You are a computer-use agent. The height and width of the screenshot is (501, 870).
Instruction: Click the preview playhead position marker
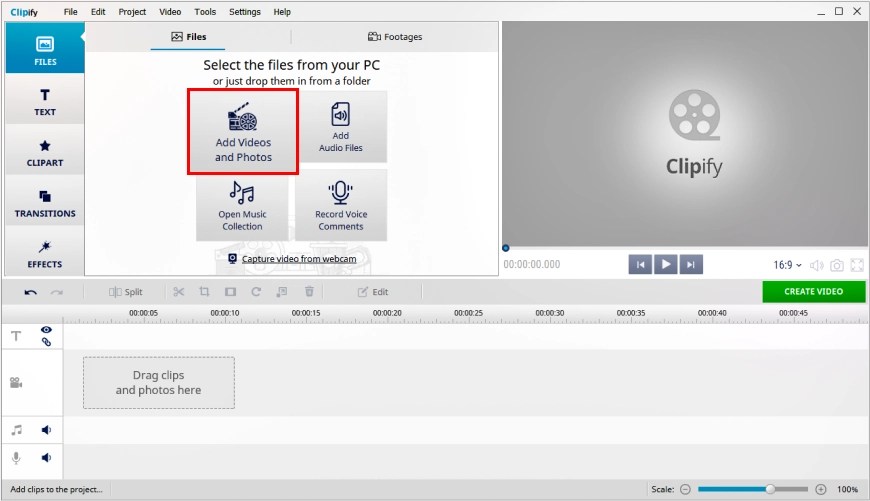coord(505,248)
